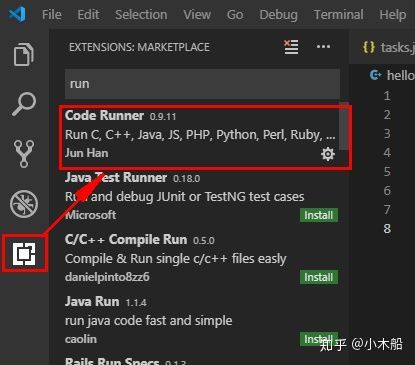Open the Terminal menu
The image size is (415, 365).
pos(339,15)
